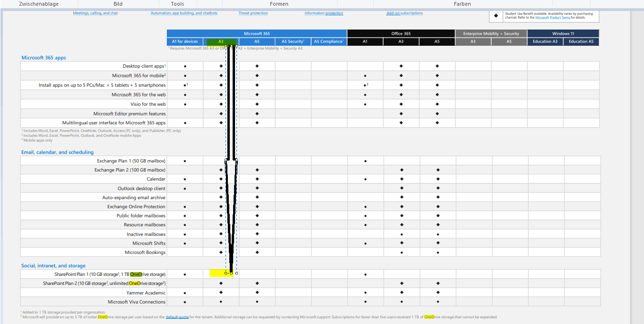Click 'Added to 1 TB storage provided per organization' footnote
Viewport: 644px width, 324px height.
tap(63, 312)
